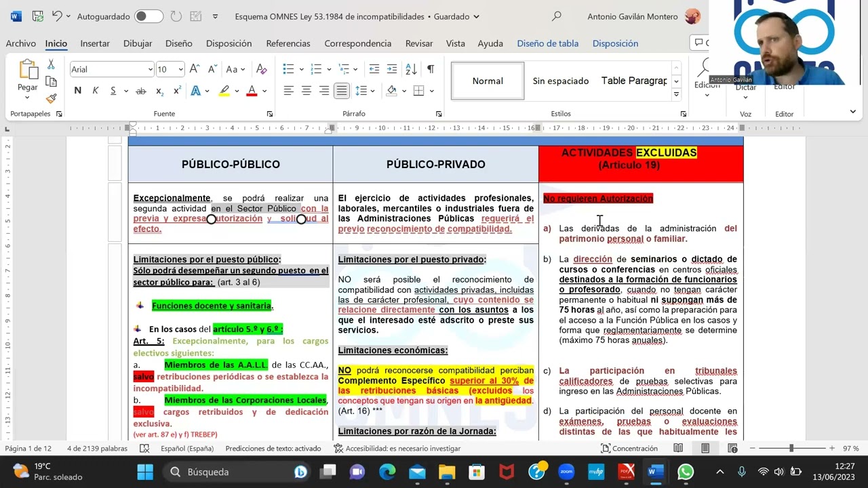Open File Explorer from the taskbar
The width and height of the screenshot is (868, 488).
click(x=447, y=472)
